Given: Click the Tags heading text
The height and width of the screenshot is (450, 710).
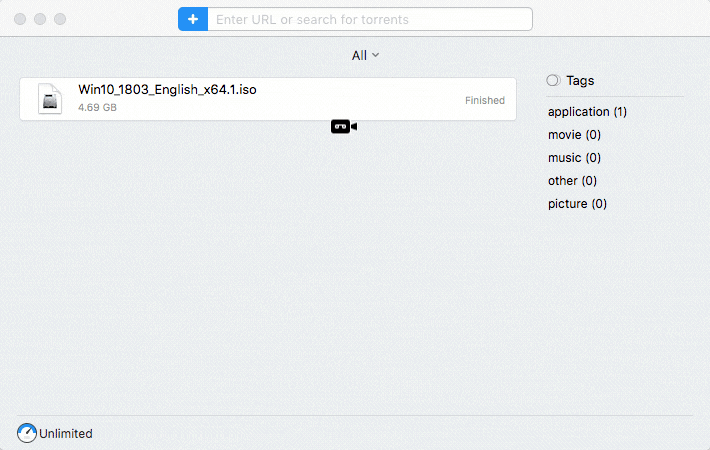Looking at the screenshot, I should click(580, 81).
